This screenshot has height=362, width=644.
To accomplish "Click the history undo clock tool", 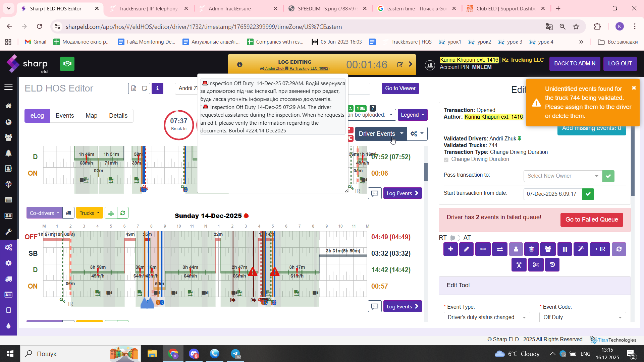I will (552, 265).
